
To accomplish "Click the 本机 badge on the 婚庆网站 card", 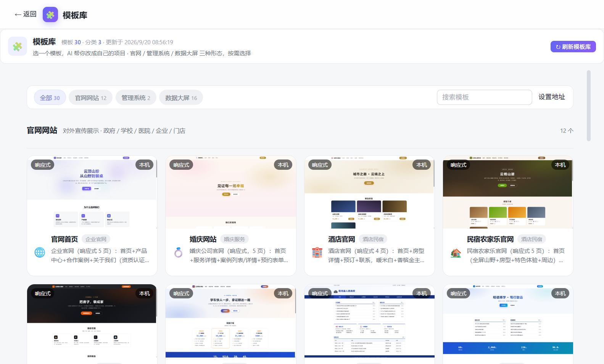I will click(x=283, y=165).
